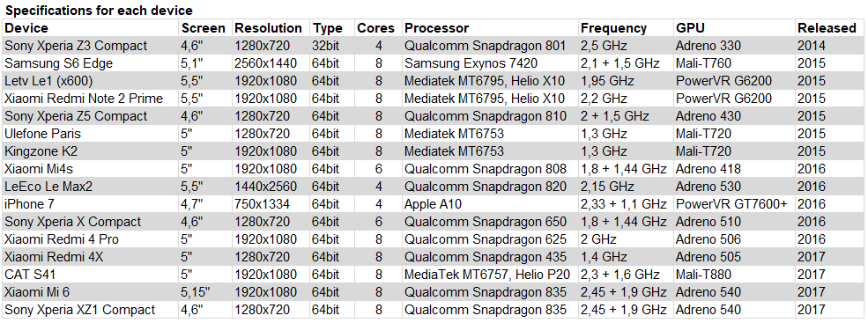This screenshot has width=868, height=323.
Task: Click the Device column header
Action: tap(90, 27)
